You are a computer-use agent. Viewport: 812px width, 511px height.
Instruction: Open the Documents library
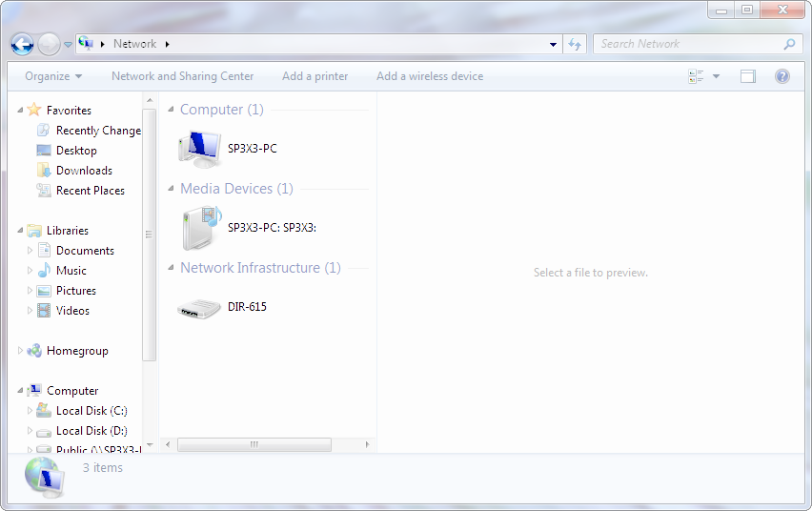click(x=86, y=251)
